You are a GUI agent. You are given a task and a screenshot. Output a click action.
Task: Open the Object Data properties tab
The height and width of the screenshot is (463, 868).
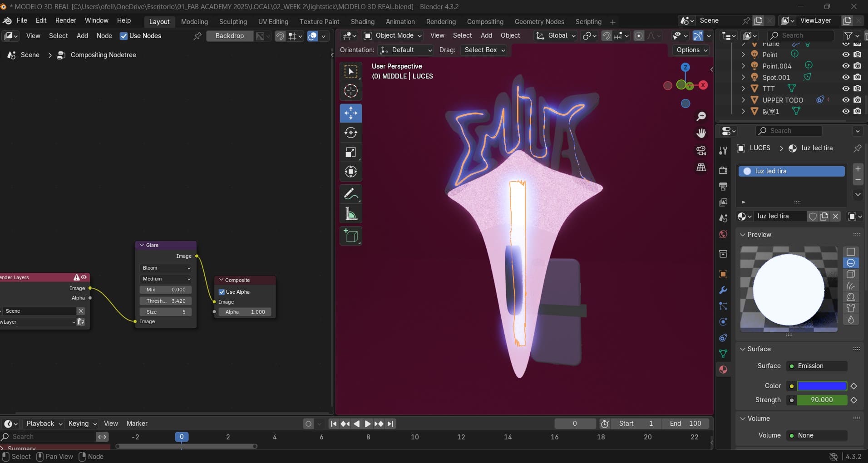tap(723, 354)
